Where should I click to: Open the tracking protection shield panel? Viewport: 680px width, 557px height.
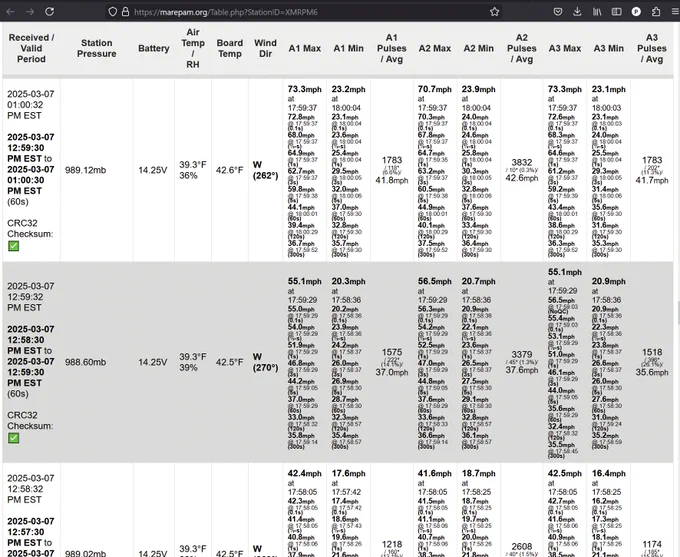click(x=113, y=12)
